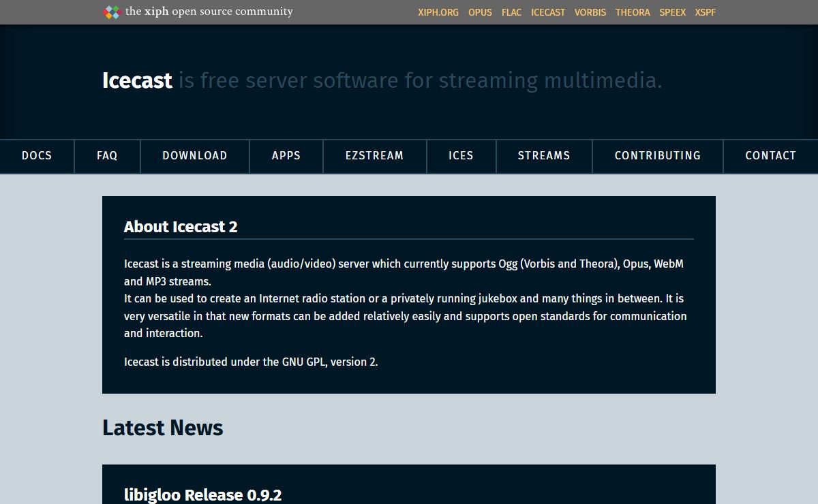
Task: Go to the FLAC project link
Action: click(x=511, y=12)
